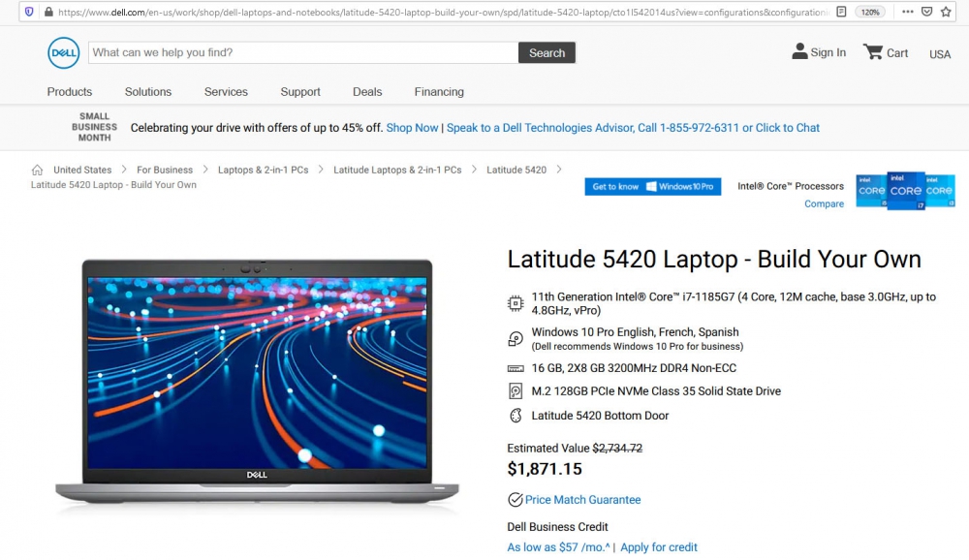Click the Sign In person icon
Screen dimensions: 969x560
[x=799, y=51]
